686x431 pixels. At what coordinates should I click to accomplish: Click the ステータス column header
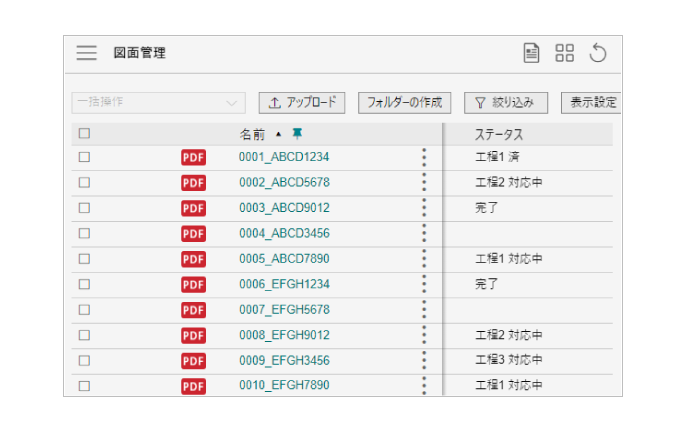[x=499, y=134]
